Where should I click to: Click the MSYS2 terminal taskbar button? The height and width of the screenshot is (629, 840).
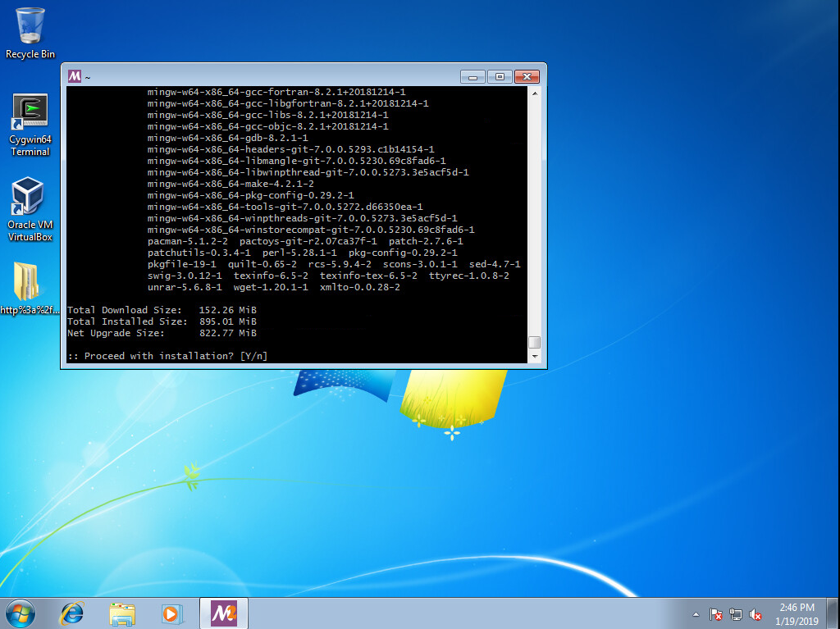[x=223, y=613]
